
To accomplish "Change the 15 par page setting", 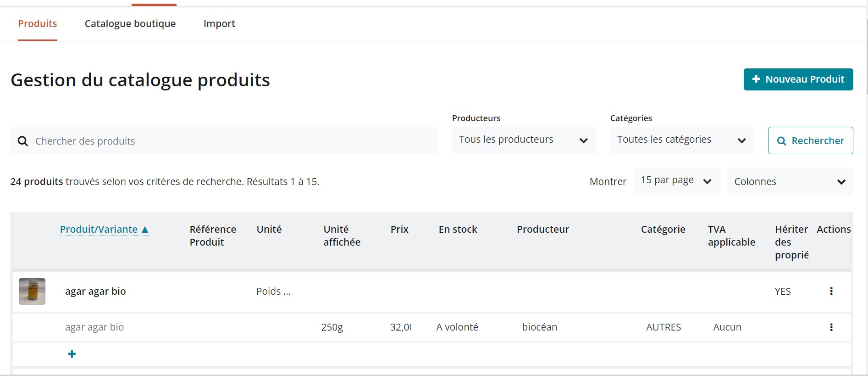I will [x=676, y=181].
